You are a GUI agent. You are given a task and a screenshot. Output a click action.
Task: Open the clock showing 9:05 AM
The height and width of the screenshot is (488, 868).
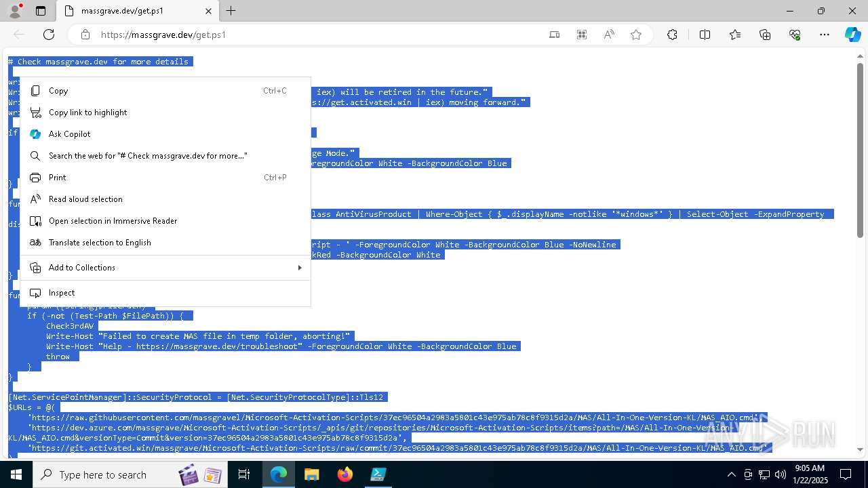tap(809, 474)
